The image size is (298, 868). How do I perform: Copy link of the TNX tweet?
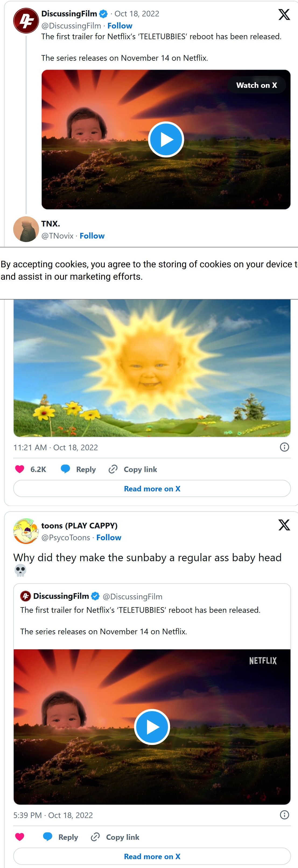[133, 469]
